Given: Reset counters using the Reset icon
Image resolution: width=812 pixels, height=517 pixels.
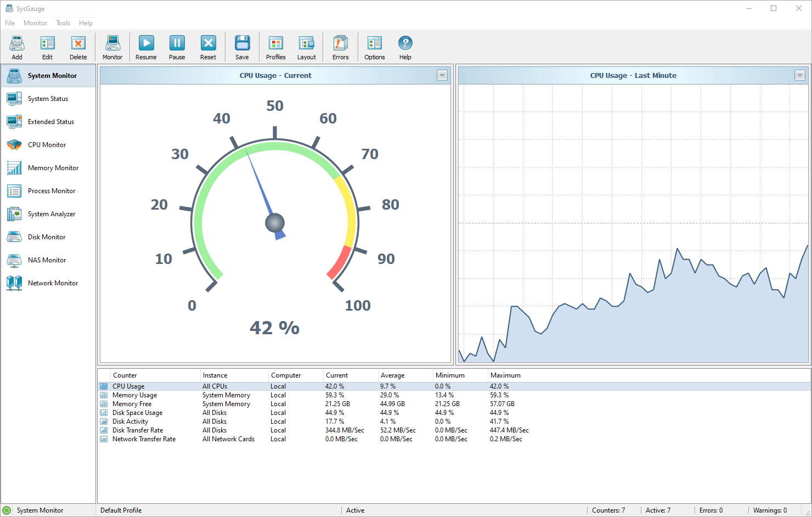Looking at the screenshot, I should click(x=208, y=47).
